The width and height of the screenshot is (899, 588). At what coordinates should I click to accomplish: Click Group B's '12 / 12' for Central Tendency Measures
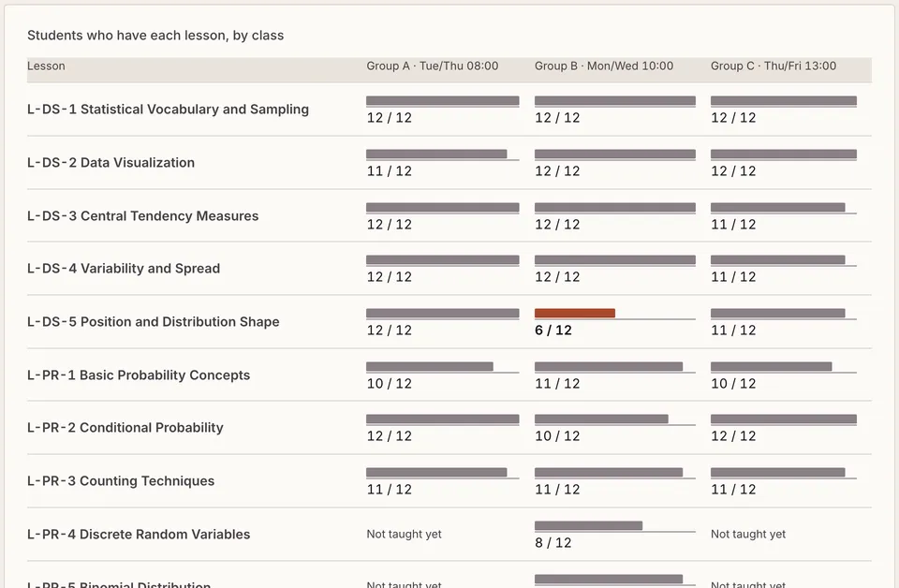pos(557,224)
